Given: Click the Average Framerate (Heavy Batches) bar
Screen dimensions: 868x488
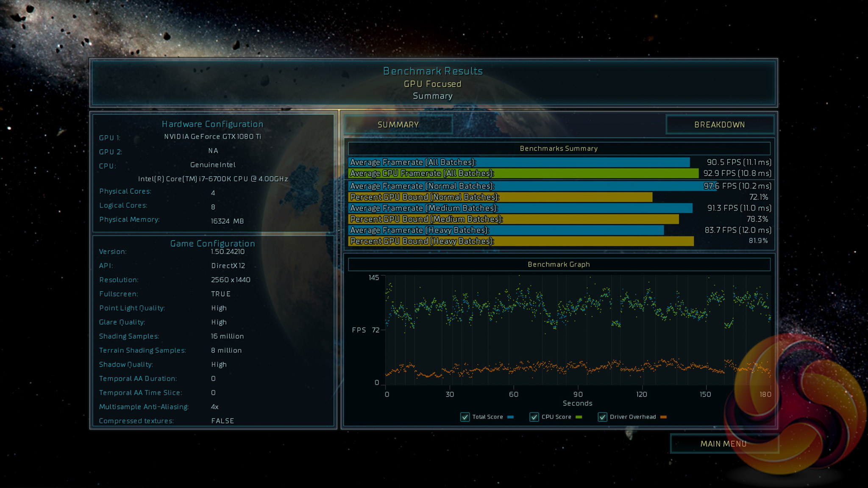Looking at the screenshot, I should click(x=506, y=230).
